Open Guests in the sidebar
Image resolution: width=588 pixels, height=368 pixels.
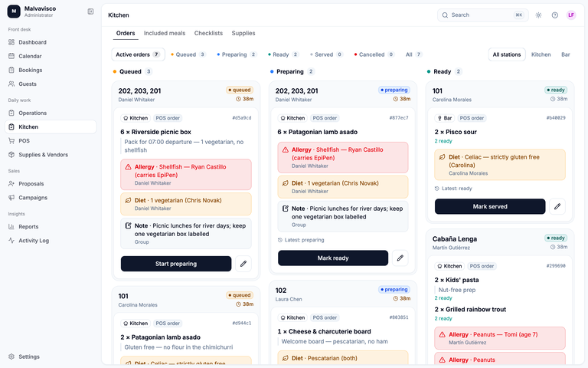point(51,84)
